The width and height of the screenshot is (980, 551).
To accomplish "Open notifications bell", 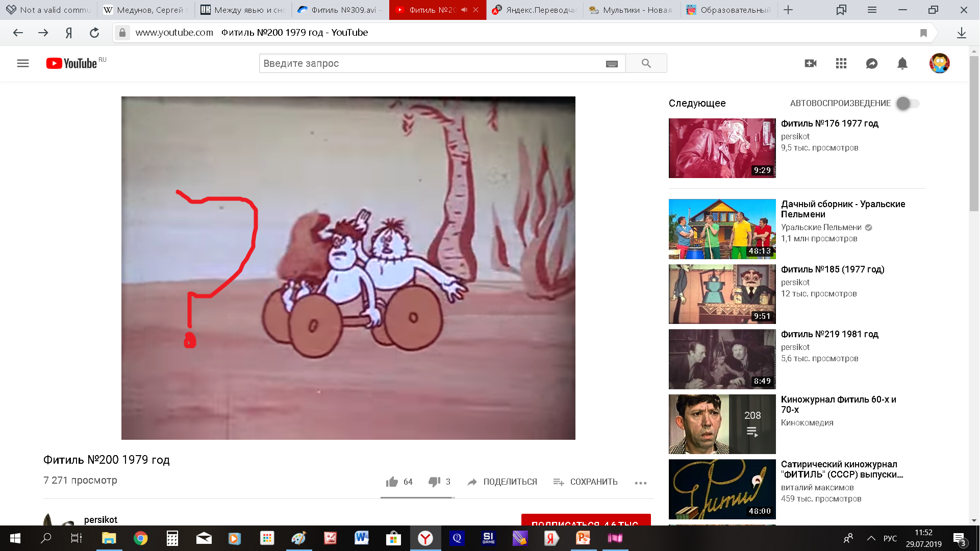I will click(x=902, y=63).
